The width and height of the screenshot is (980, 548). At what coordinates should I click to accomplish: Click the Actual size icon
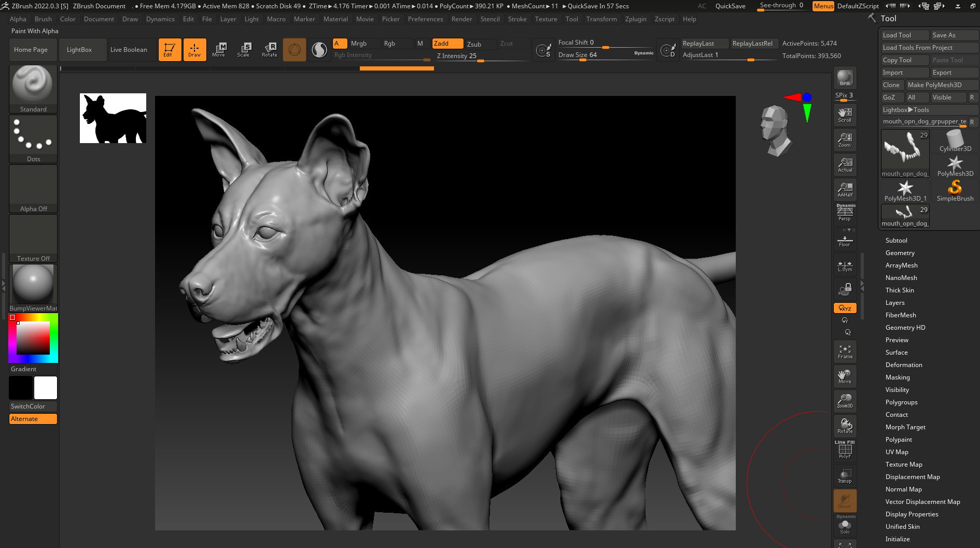(x=845, y=165)
